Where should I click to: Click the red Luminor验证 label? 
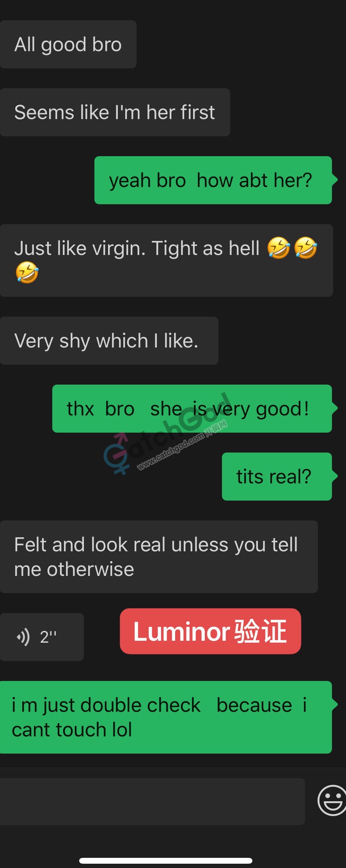coord(210,631)
